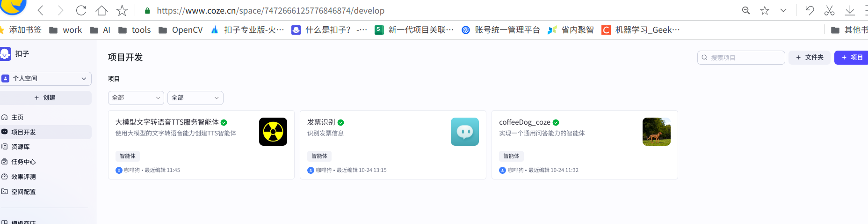Open the 其他书 bookmarks folder
The image size is (868, 224).
coord(849,30)
